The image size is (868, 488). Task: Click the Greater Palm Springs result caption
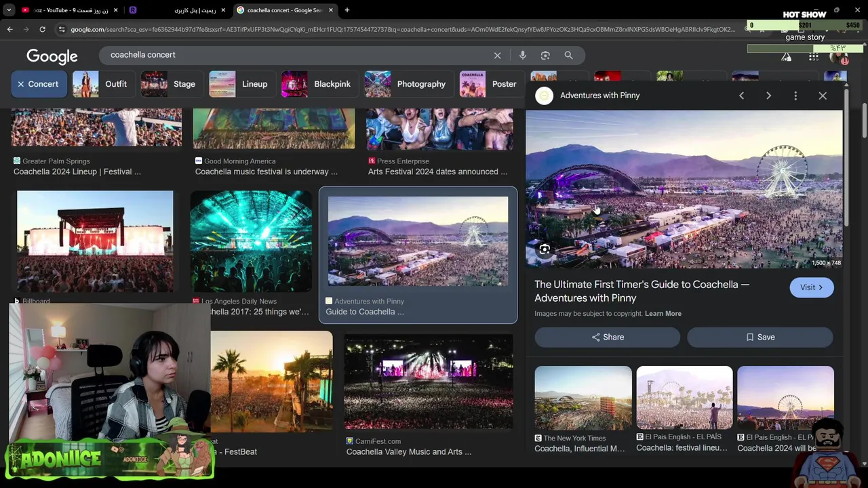click(x=77, y=171)
